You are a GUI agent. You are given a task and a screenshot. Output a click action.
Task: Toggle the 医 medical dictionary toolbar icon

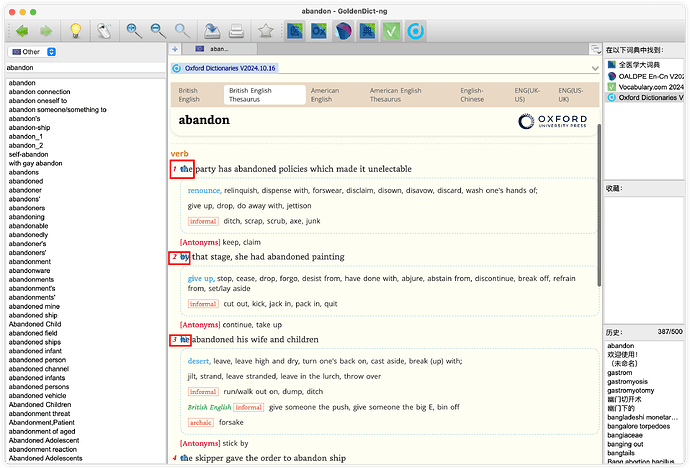pos(295,31)
